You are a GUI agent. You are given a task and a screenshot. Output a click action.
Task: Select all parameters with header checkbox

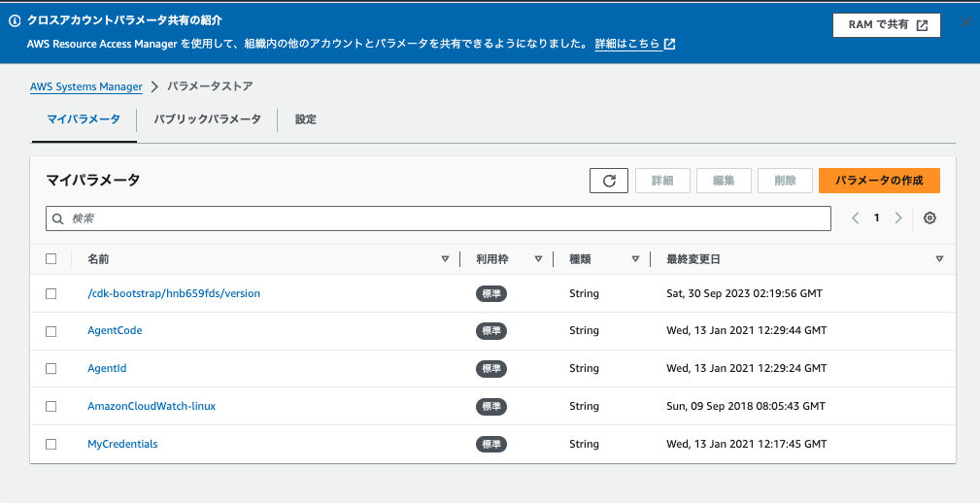pos(51,258)
